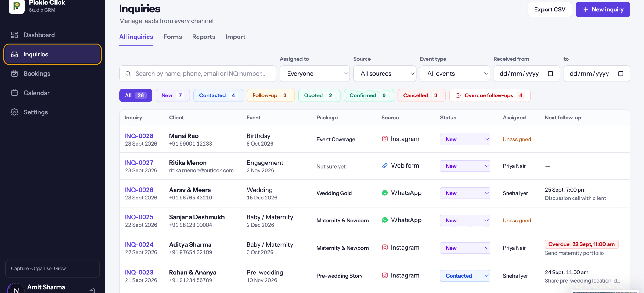
Task: Filter by New status chip
Action: coord(173,95)
